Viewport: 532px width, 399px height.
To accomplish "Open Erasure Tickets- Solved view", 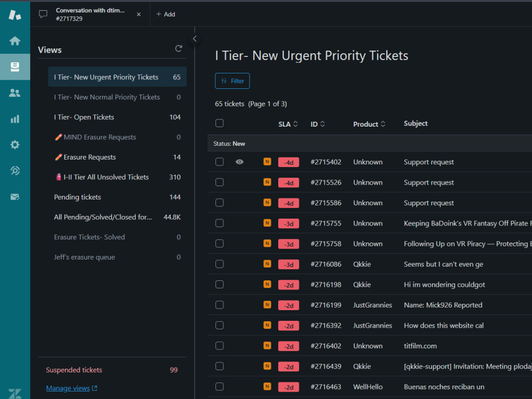I will click(117, 237).
